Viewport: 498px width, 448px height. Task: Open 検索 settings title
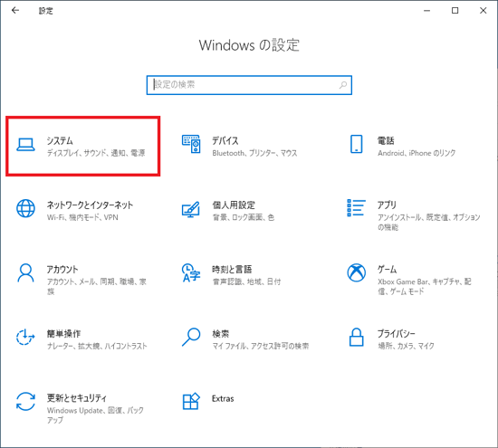coord(220,333)
